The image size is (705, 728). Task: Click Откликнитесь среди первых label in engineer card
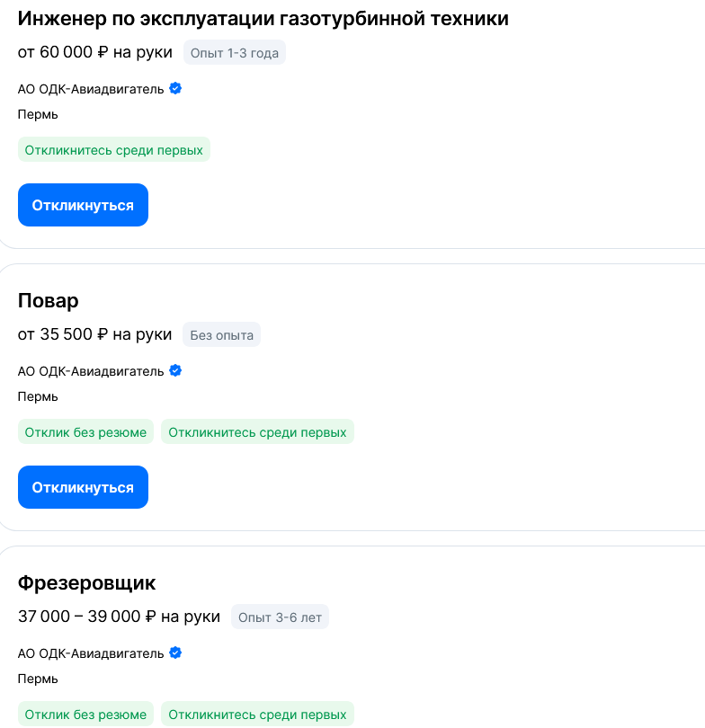click(114, 149)
